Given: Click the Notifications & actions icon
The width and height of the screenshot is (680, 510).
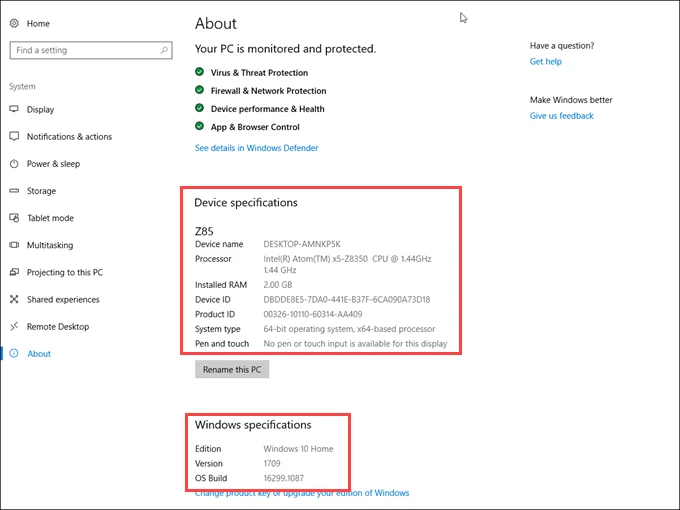Looking at the screenshot, I should (x=14, y=137).
